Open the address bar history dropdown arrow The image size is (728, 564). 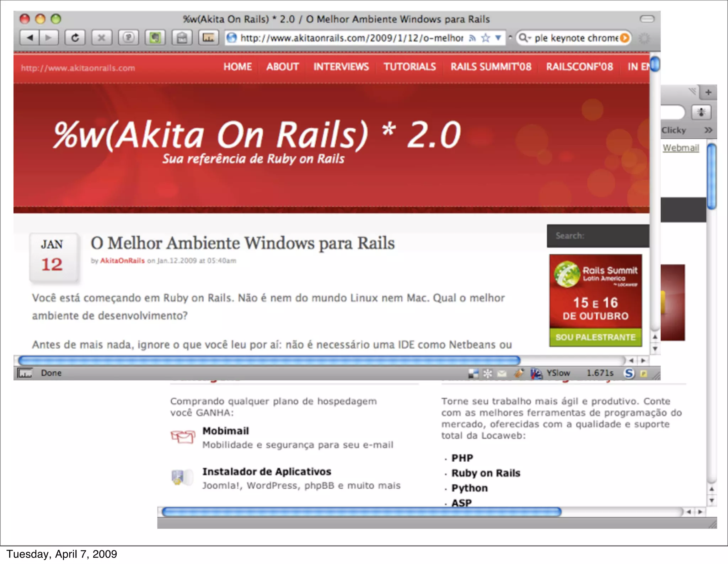point(498,38)
